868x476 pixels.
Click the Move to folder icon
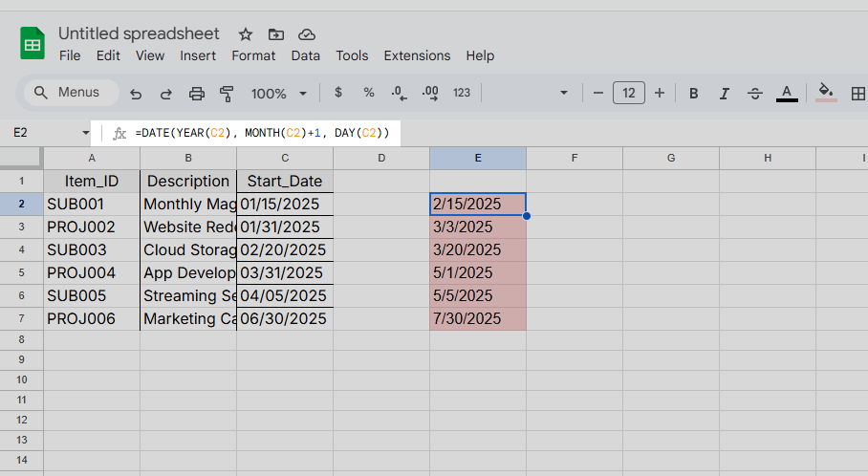point(276,34)
